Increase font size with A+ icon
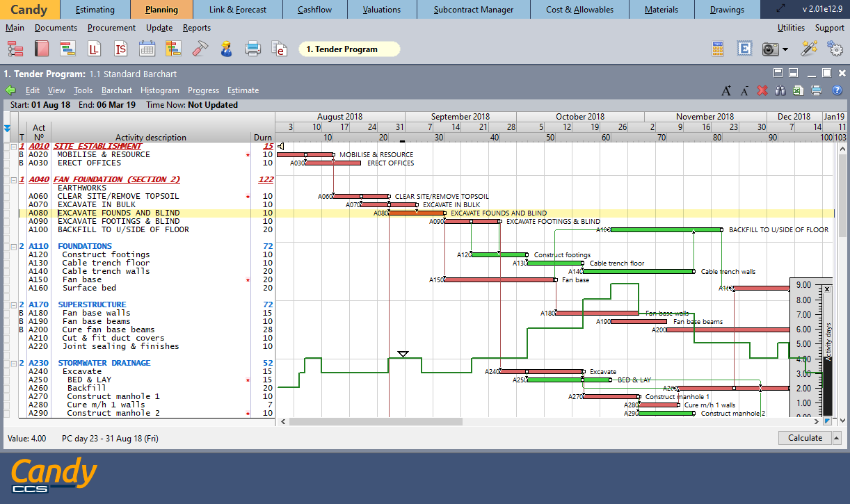850x504 pixels. point(726,90)
